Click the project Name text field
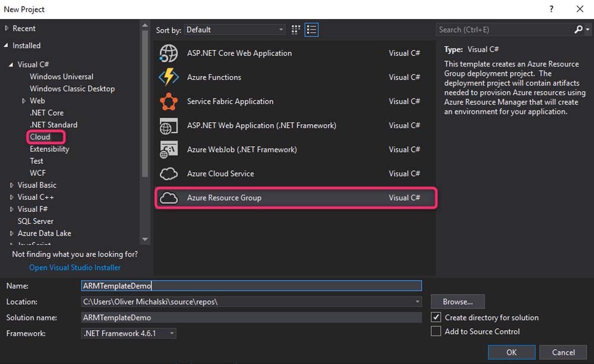Viewport: 594px width, 364px height. tap(251, 286)
